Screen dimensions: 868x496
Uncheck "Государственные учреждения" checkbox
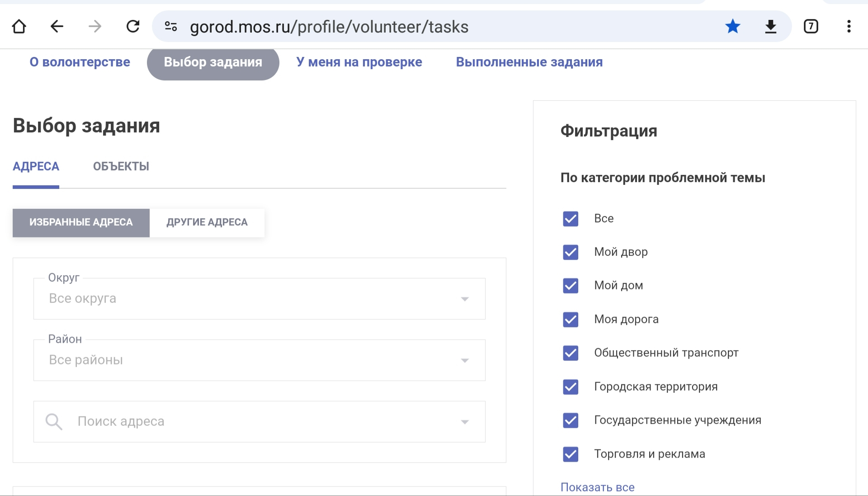click(571, 420)
